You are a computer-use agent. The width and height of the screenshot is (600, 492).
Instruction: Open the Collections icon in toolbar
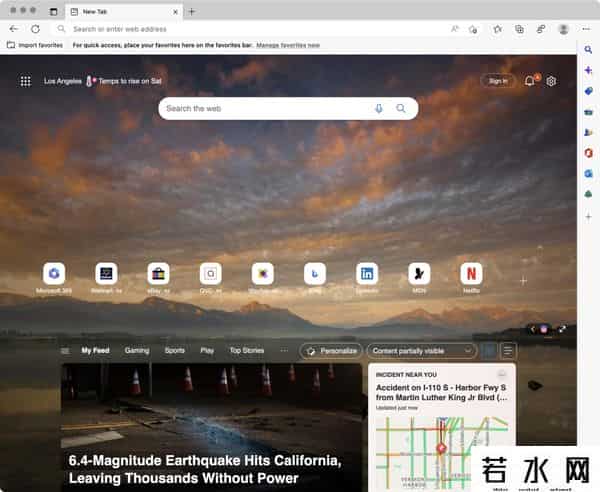[x=519, y=29]
